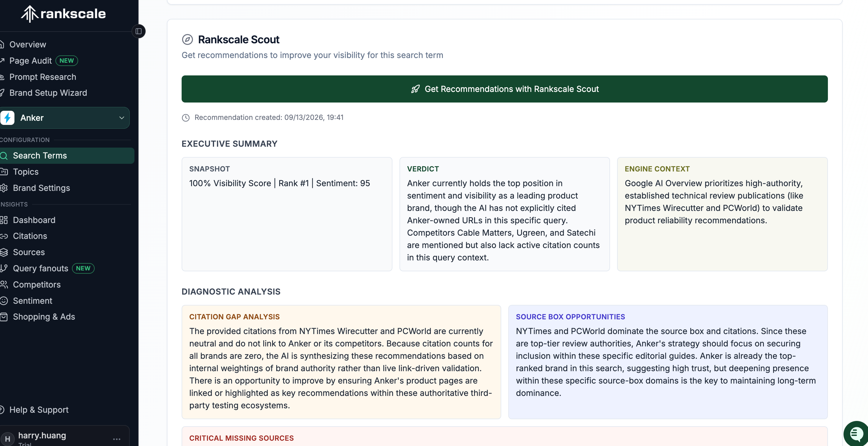Click the Brand Settings gear icon

(4, 188)
